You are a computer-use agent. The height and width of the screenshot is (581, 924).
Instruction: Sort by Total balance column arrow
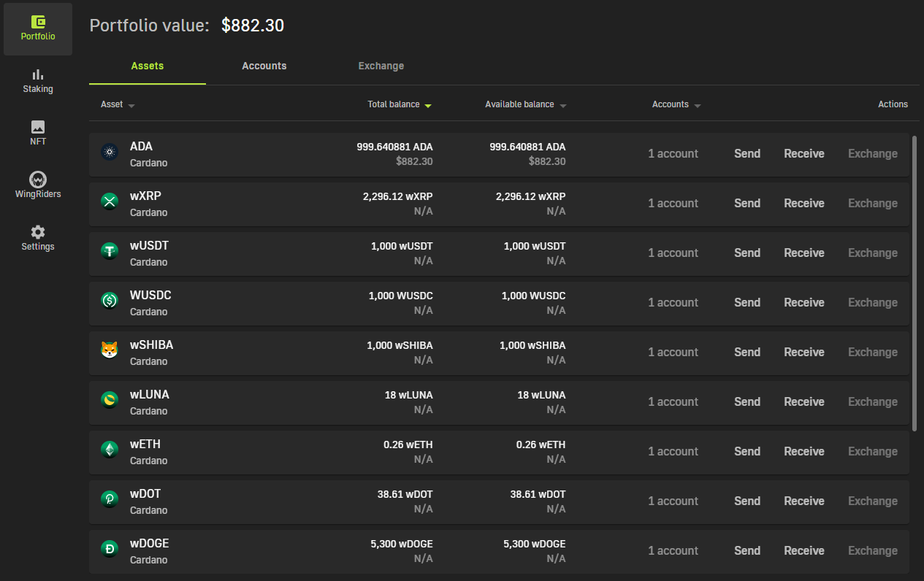428,106
